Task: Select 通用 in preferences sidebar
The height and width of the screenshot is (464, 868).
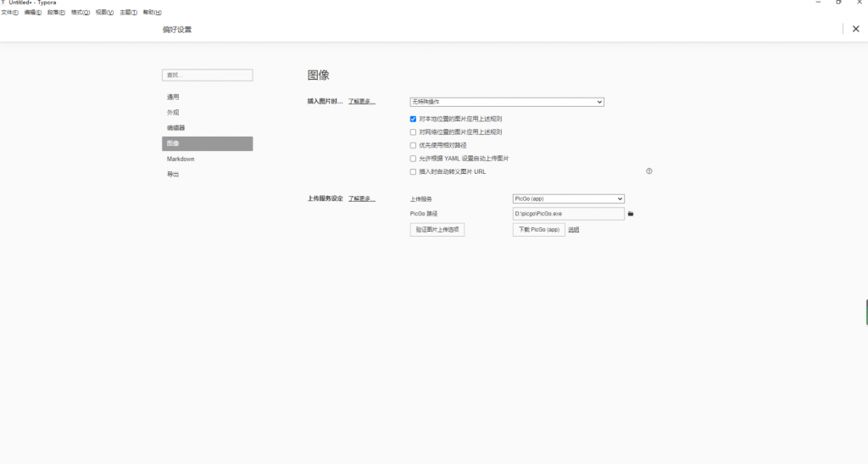Action: tap(208, 97)
